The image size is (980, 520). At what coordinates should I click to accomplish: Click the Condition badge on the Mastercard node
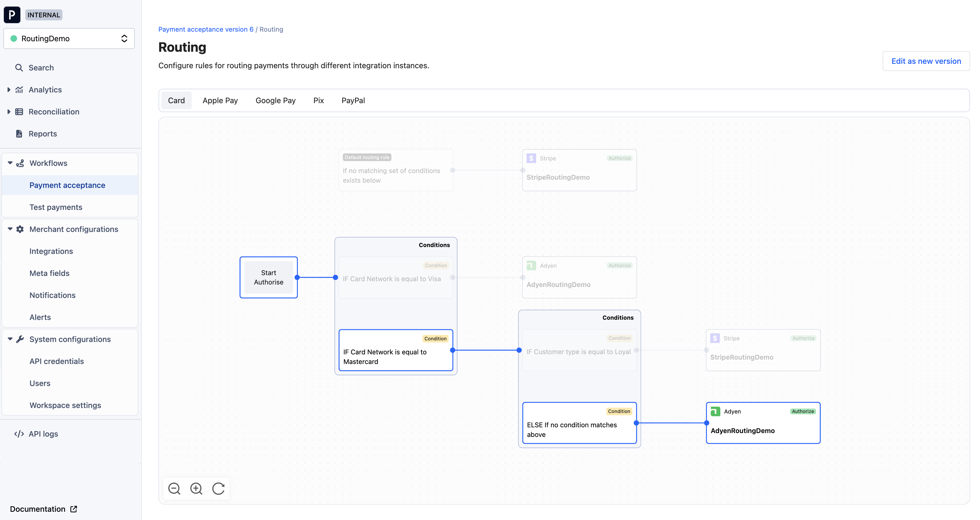436,339
